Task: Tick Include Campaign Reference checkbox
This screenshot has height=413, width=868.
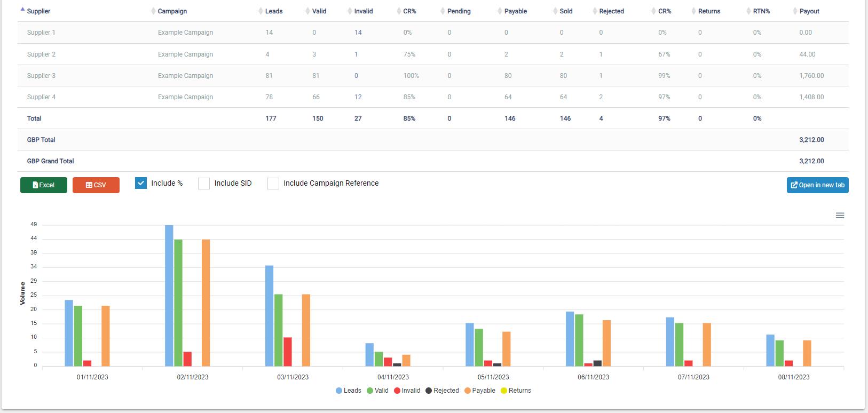Action: (x=273, y=184)
